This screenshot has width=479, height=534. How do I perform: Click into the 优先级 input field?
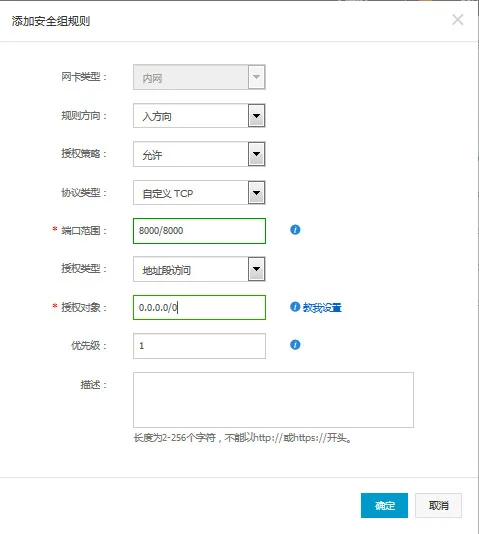(199, 346)
